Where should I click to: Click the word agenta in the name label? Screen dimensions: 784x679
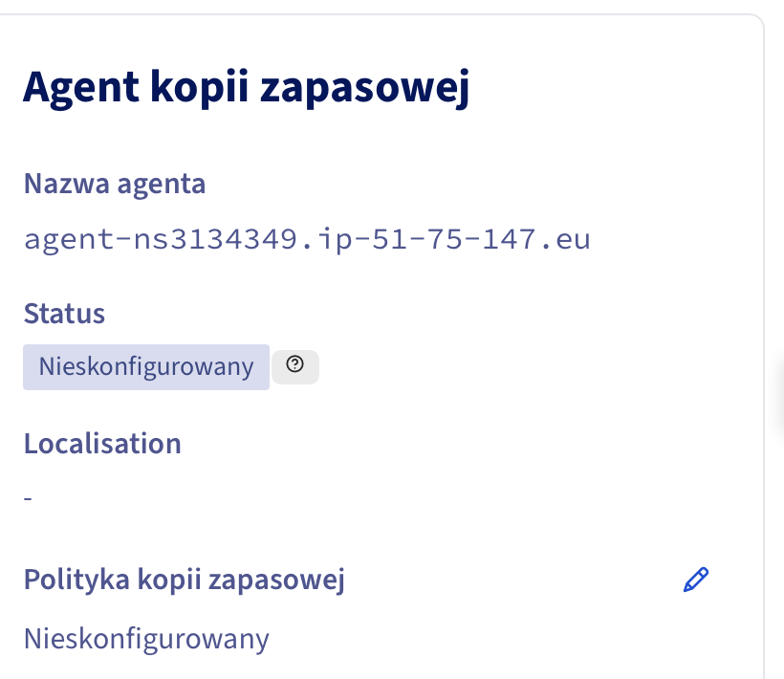click(x=161, y=185)
